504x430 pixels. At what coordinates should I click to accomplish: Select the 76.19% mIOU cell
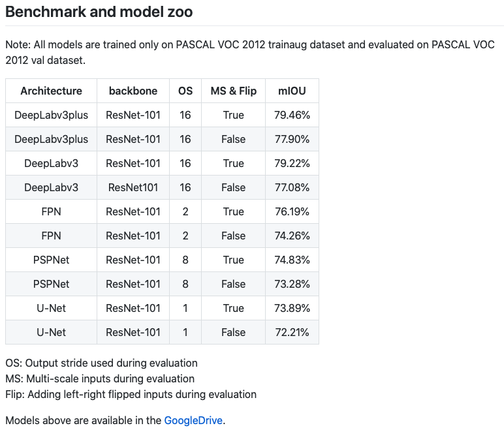point(292,211)
